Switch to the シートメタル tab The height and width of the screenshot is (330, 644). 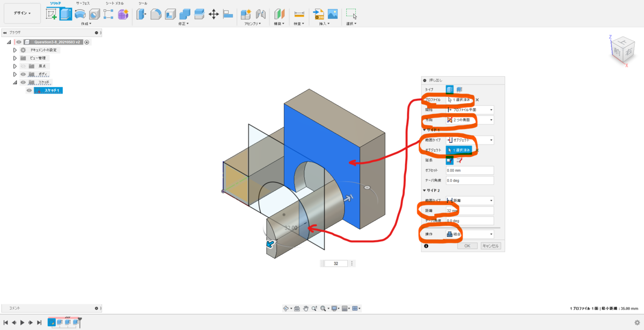(x=114, y=3)
